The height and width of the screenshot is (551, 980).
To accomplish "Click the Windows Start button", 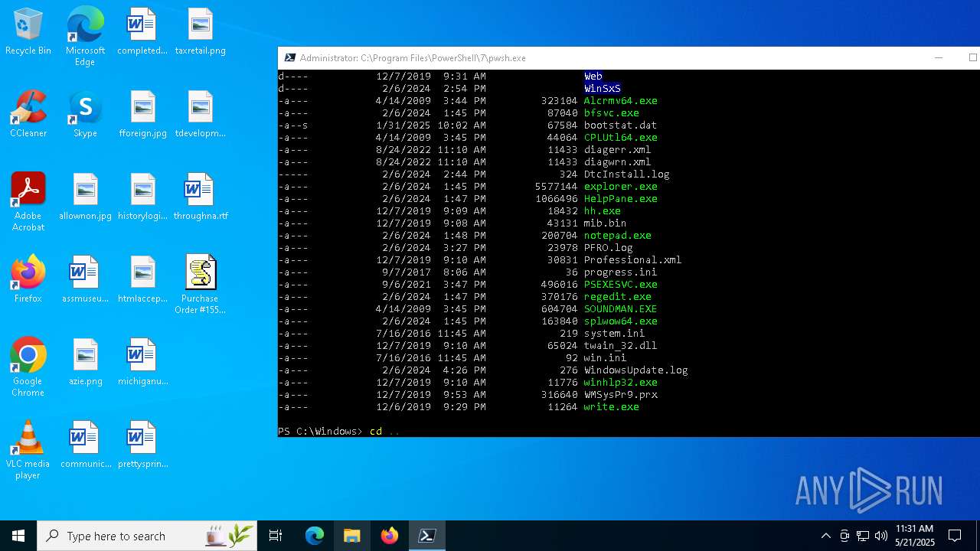I will (x=18, y=536).
